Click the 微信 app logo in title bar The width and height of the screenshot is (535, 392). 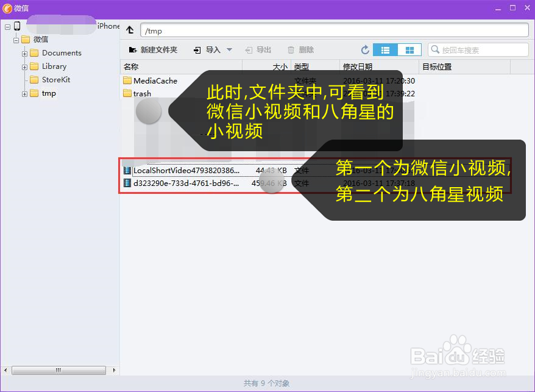point(7,8)
